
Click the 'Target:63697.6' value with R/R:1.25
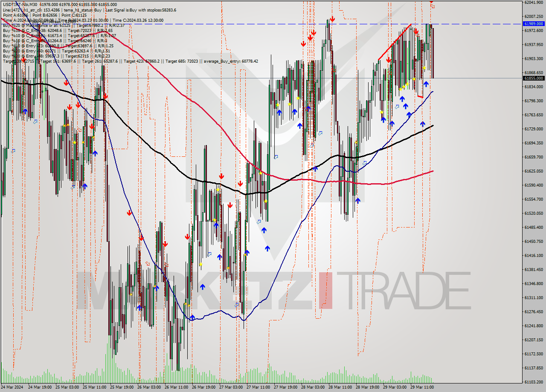[x=79, y=46]
